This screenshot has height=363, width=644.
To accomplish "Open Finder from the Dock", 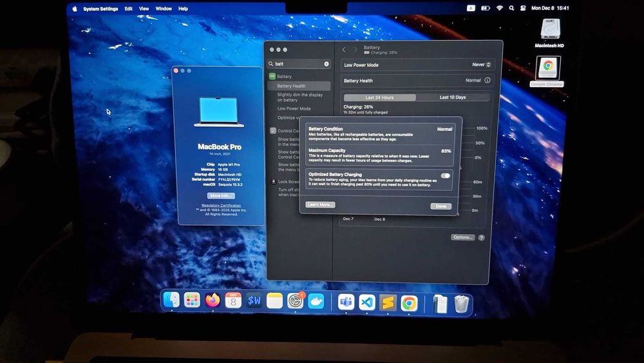I will (171, 300).
